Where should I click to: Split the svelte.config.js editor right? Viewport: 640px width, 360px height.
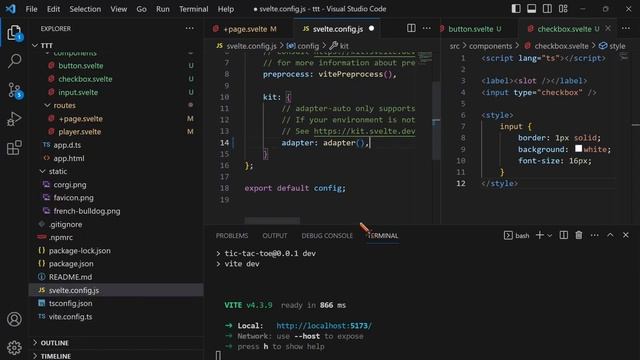(411, 28)
